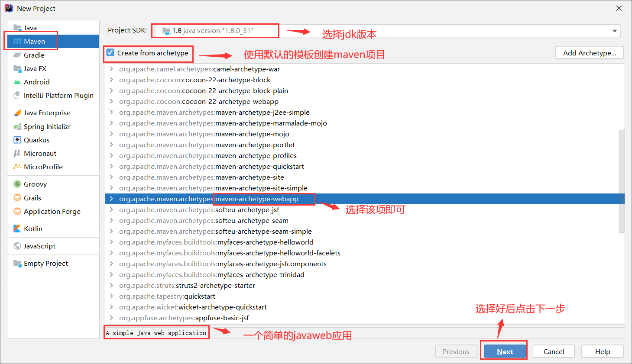The image size is (632, 364).
Task: Select maven-archetype-marmalade-mojo archetype text
Action: pyautogui.click(x=271, y=123)
